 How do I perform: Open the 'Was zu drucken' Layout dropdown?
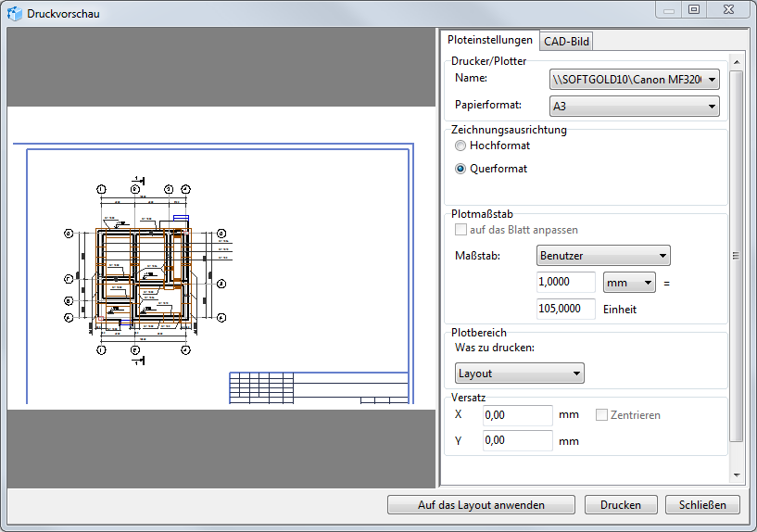click(520, 374)
